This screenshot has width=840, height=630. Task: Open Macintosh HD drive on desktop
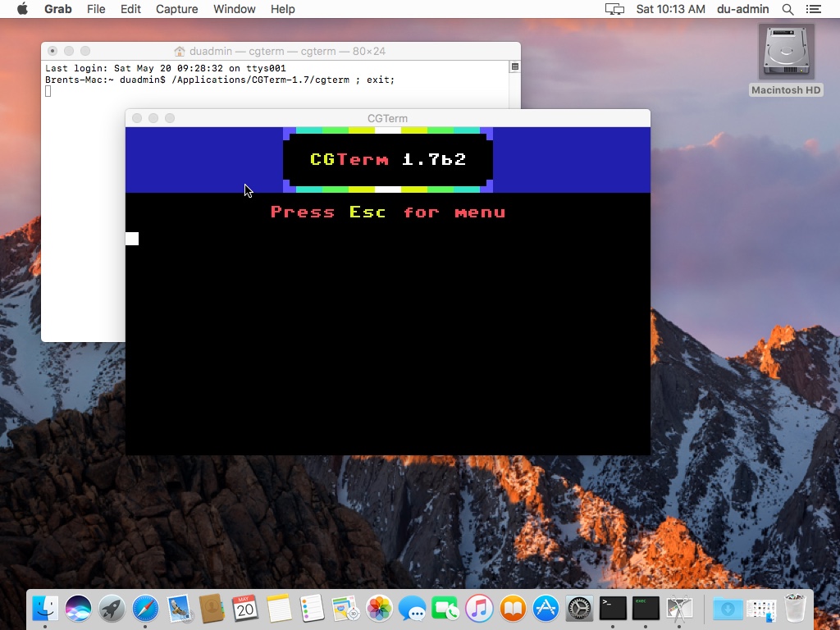coord(786,60)
